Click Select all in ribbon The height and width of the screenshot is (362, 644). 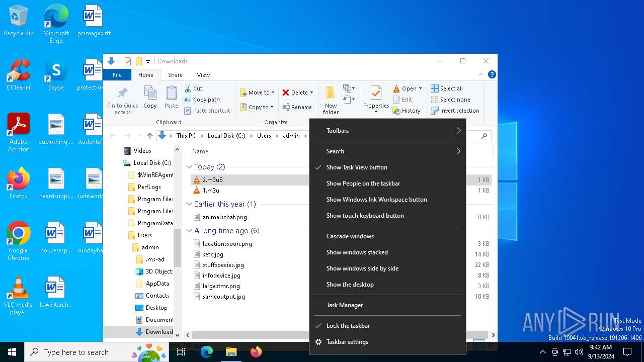(x=447, y=88)
